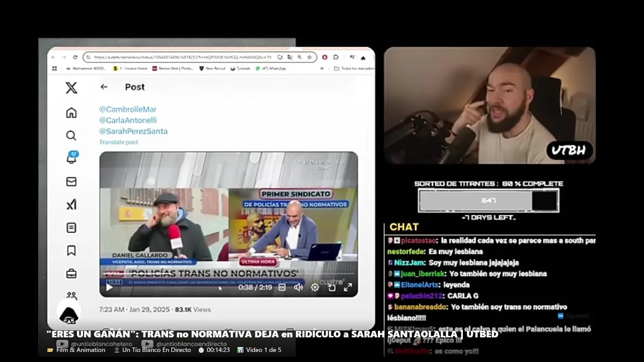Open the Warhammer 40000 bookmark
Image resolution: width=644 pixels, height=362 pixels.
(x=86, y=68)
